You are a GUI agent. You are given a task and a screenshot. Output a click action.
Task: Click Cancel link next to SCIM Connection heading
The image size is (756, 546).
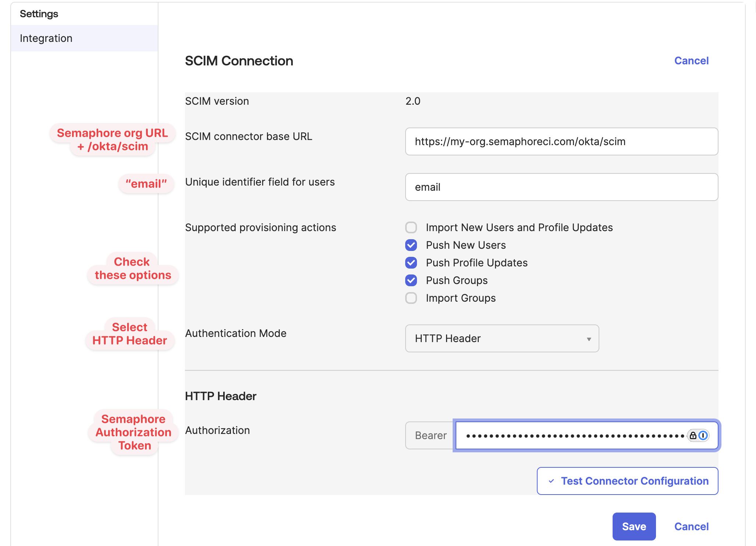(691, 61)
